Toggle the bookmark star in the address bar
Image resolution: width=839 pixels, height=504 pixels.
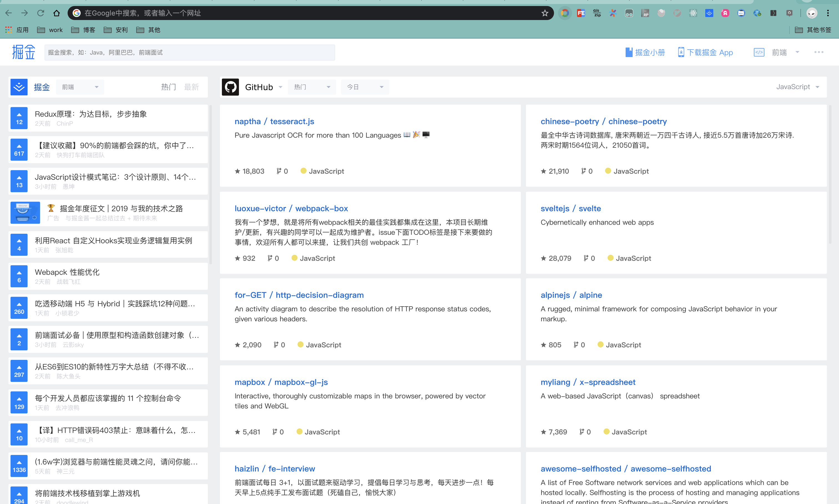coord(545,13)
